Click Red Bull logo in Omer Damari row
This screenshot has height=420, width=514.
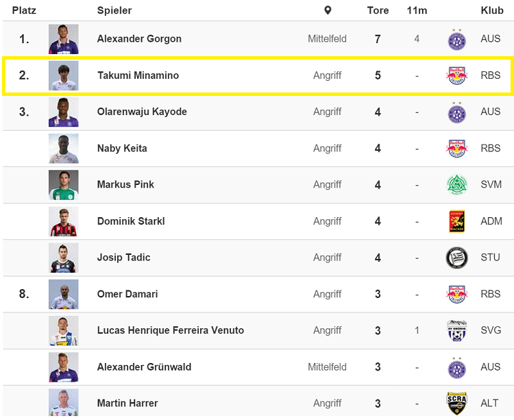pos(456,294)
